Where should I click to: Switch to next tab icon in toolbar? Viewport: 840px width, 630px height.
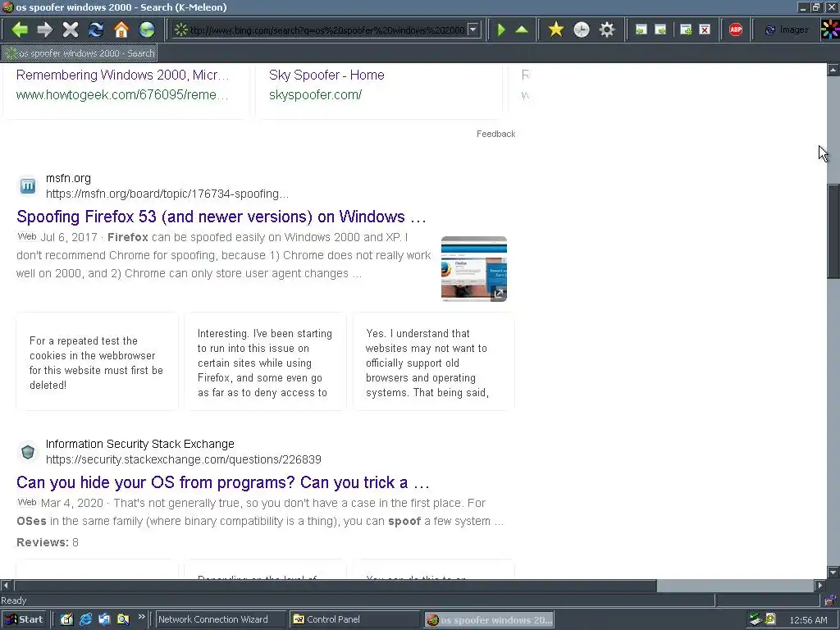click(x=660, y=30)
